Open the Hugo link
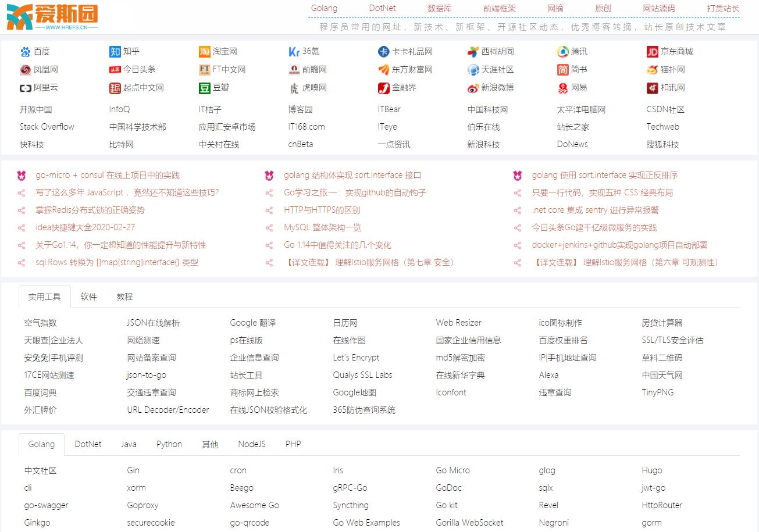The height and width of the screenshot is (532, 759). click(652, 470)
